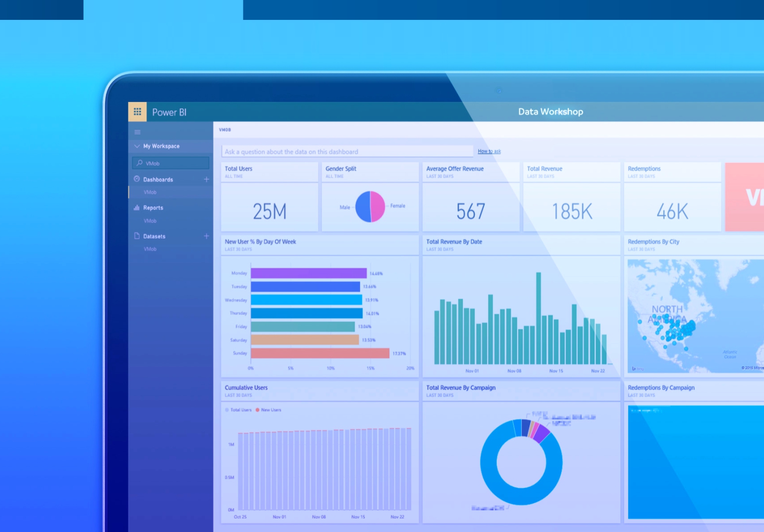Select the Friday teal bar
Image resolution: width=764 pixels, height=532 pixels.
point(303,326)
